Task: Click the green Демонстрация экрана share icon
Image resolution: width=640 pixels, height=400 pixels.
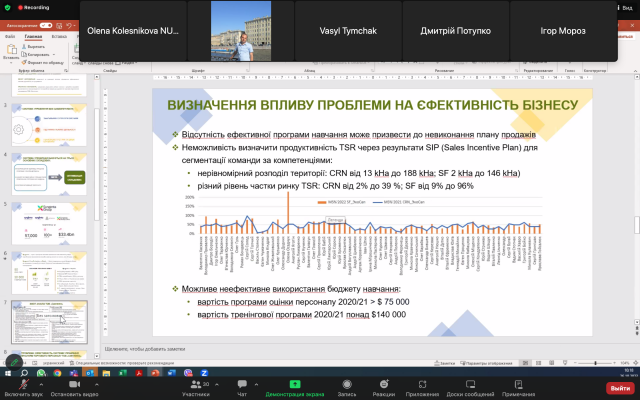Action: tap(294, 385)
